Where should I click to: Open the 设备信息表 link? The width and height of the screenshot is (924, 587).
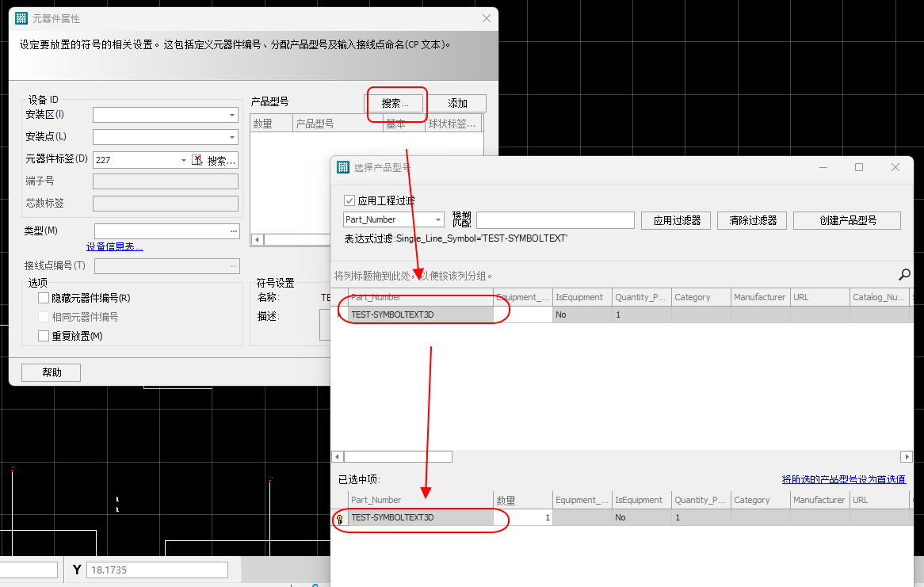click(114, 246)
